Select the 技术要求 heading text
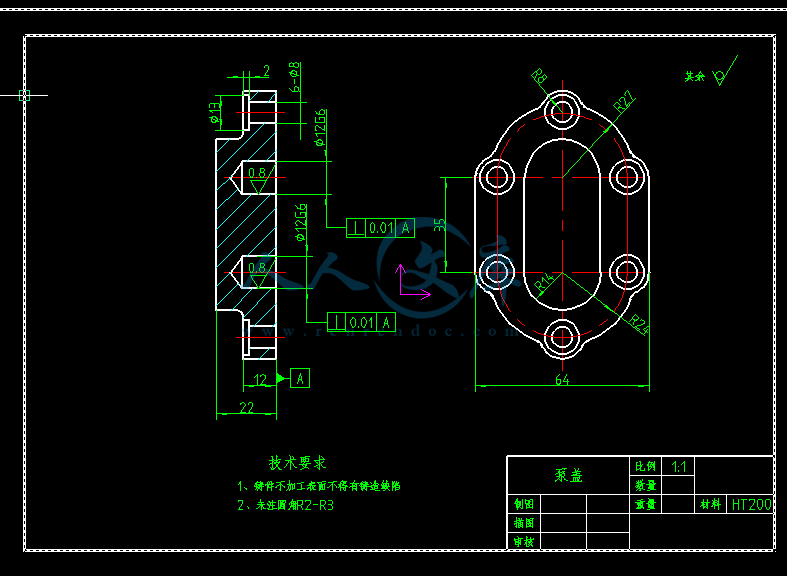Screen dimensions: 787x576 point(297,463)
